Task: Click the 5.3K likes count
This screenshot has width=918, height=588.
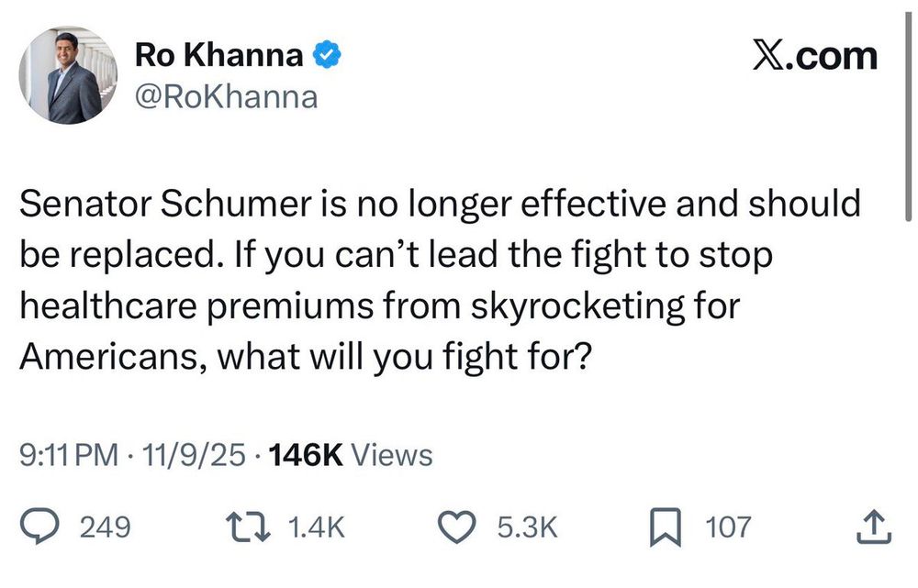Action: point(526,527)
